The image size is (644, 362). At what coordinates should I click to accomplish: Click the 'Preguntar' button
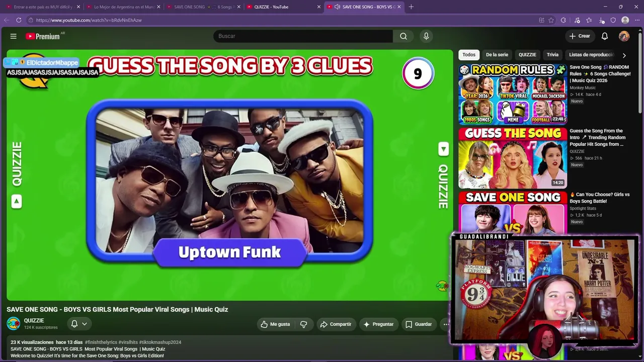pyautogui.click(x=378, y=324)
